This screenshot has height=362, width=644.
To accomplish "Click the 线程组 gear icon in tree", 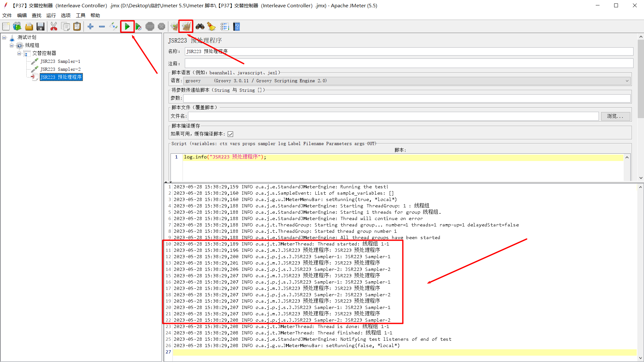I will [x=20, y=45].
